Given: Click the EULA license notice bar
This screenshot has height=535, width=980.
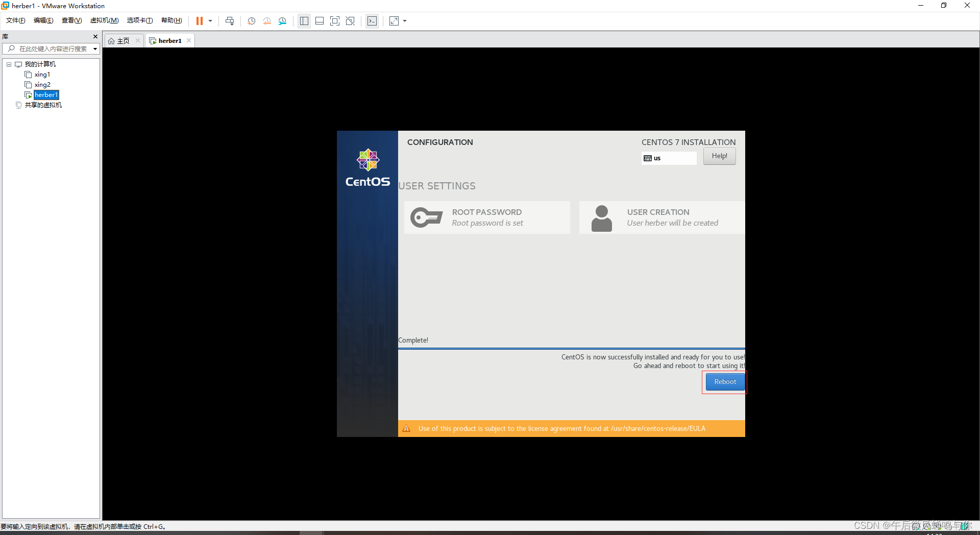Looking at the screenshot, I should 572,429.
